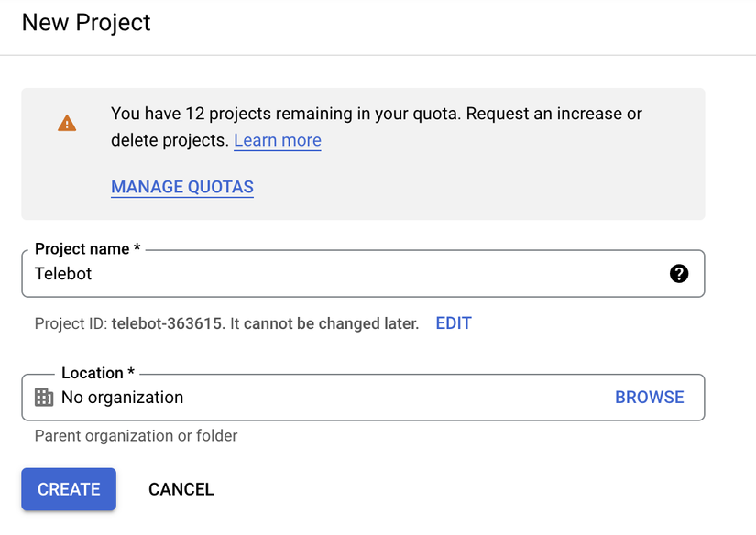Click the organization building icon
The height and width of the screenshot is (535, 756).
(x=44, y=397)
